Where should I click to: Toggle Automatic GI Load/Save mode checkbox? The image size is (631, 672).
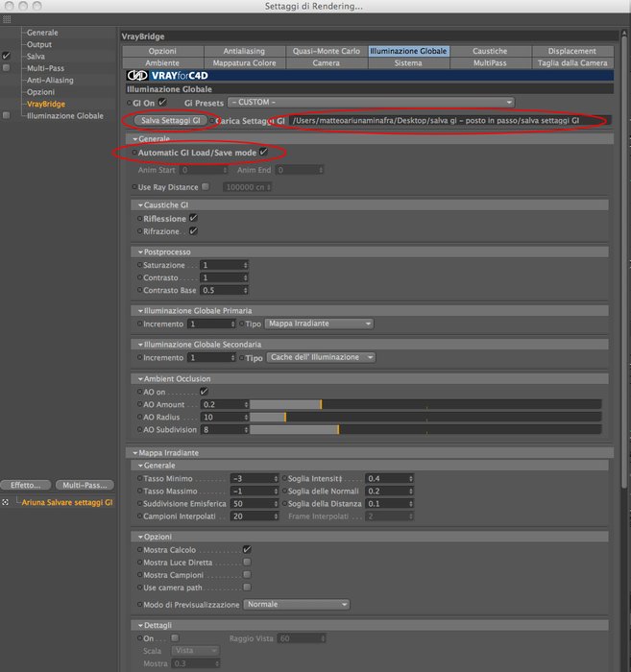click(263, 152)
